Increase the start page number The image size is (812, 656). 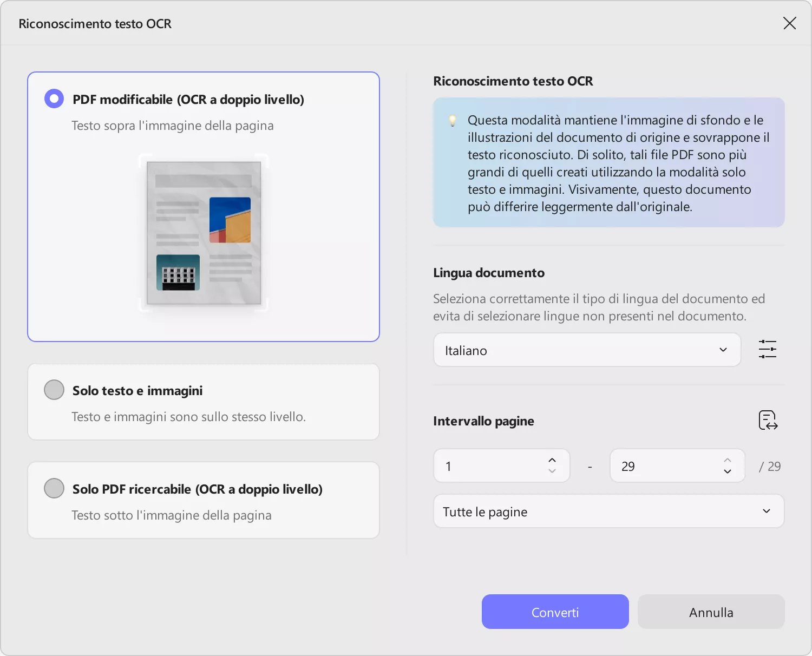pyautogui.click(x=552, y=460)
